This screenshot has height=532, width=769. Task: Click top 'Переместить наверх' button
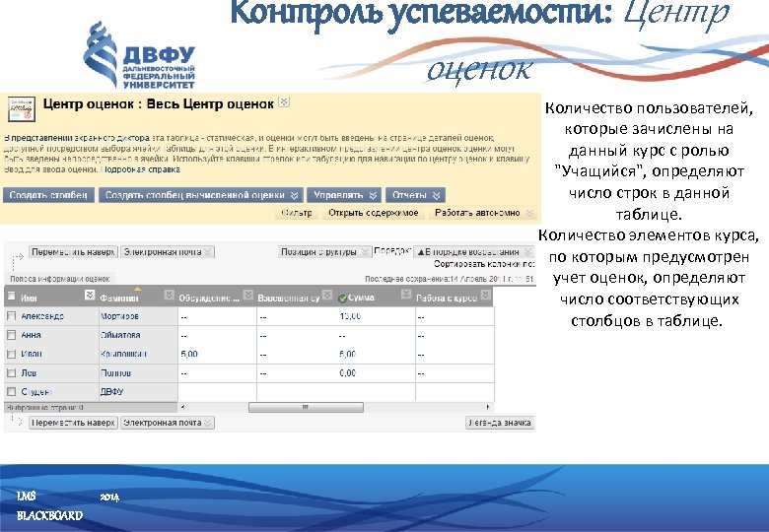pyautogui.click(x=73, y=252)
